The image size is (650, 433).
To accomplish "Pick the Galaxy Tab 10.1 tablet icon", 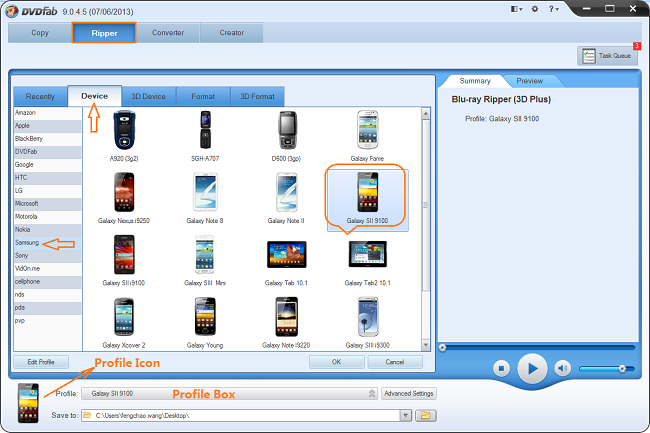I will (x=287, y=254).
